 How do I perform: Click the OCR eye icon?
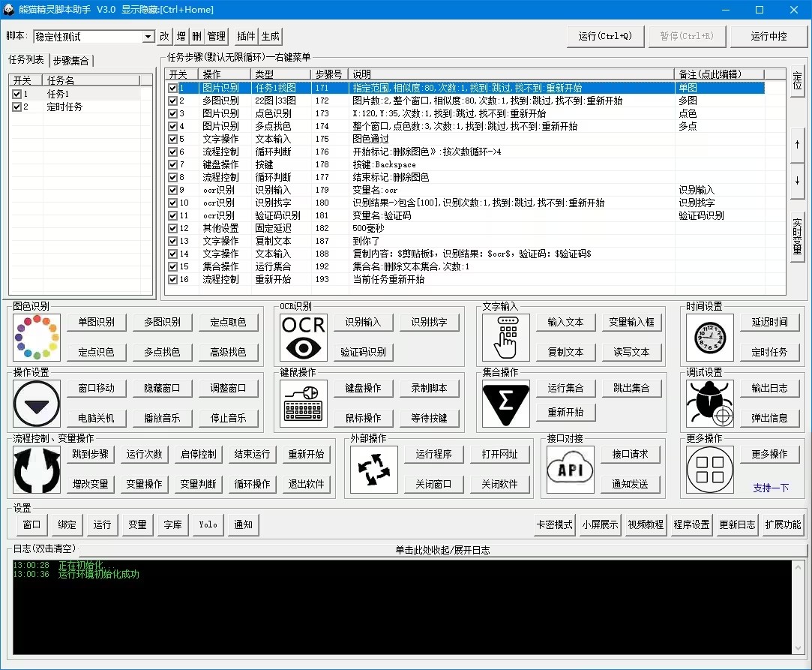coord(303,338)
